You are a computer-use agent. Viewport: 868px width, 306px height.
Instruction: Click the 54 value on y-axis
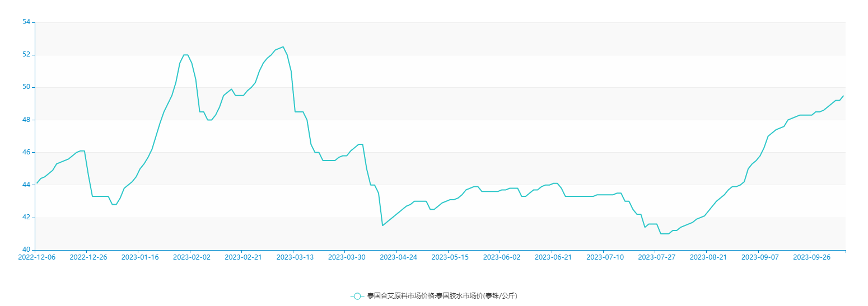pyautogui.click(x=26, y=22)
